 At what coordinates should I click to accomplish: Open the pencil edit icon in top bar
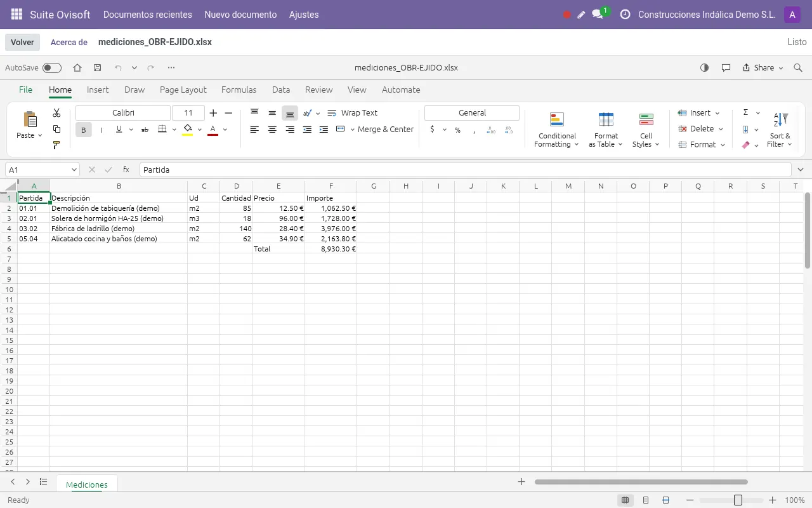pyautogui.click(x=581, y=15)
